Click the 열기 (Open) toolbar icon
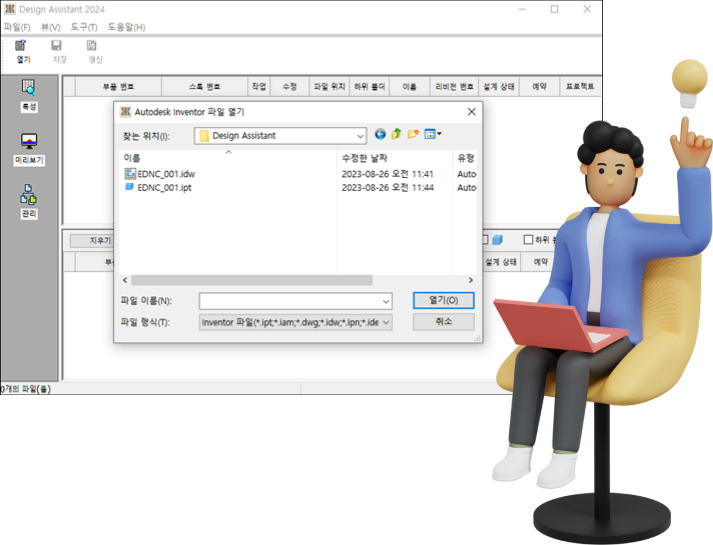The width and height of the screenshot is (713, 545). (21, 47)
